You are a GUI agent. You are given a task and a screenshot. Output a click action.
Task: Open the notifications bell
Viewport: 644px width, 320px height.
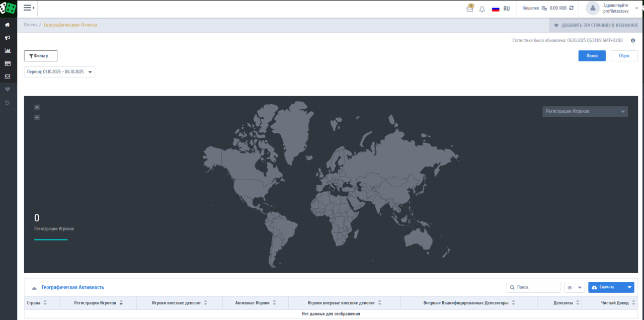pyautogui.click(x=482, y=9)
